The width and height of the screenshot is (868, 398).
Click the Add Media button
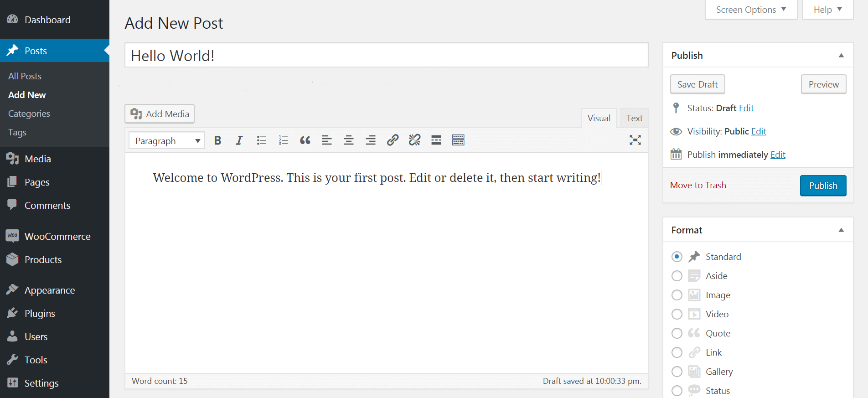(160, 114)
